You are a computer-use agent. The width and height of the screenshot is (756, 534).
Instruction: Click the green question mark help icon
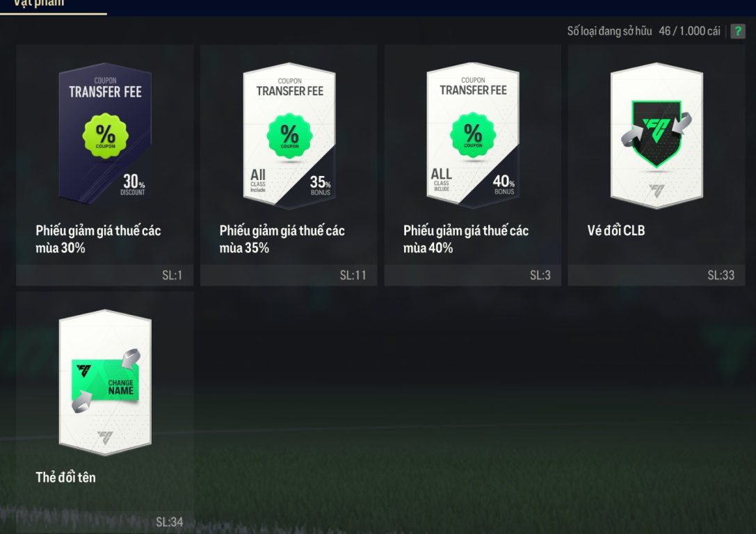pyautogui.click(x=738, y=31)
